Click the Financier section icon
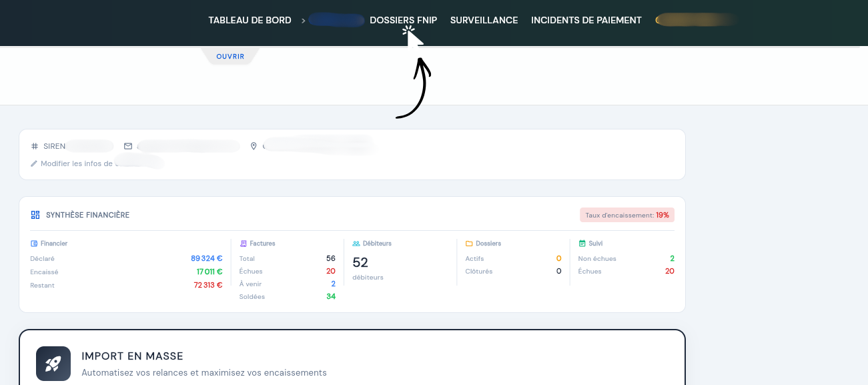868x385 pixels. click(34, 244)
